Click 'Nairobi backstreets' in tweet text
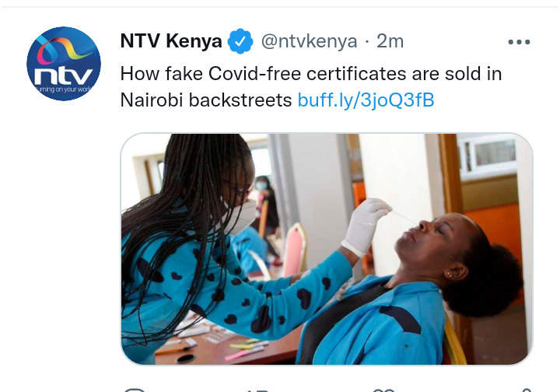 206,100
